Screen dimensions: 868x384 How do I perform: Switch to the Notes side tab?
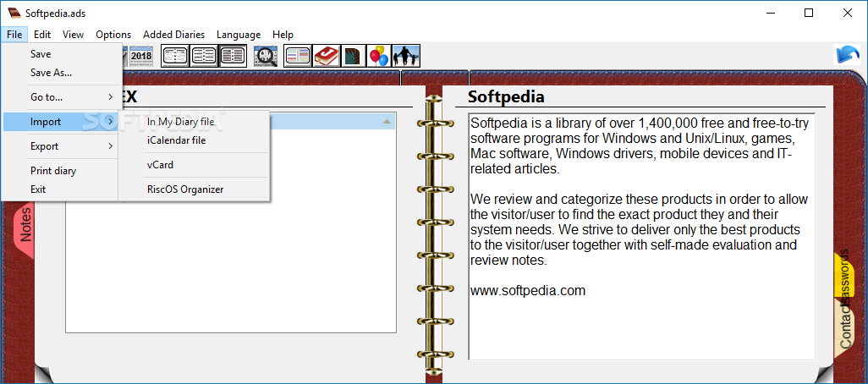[25, 225]
